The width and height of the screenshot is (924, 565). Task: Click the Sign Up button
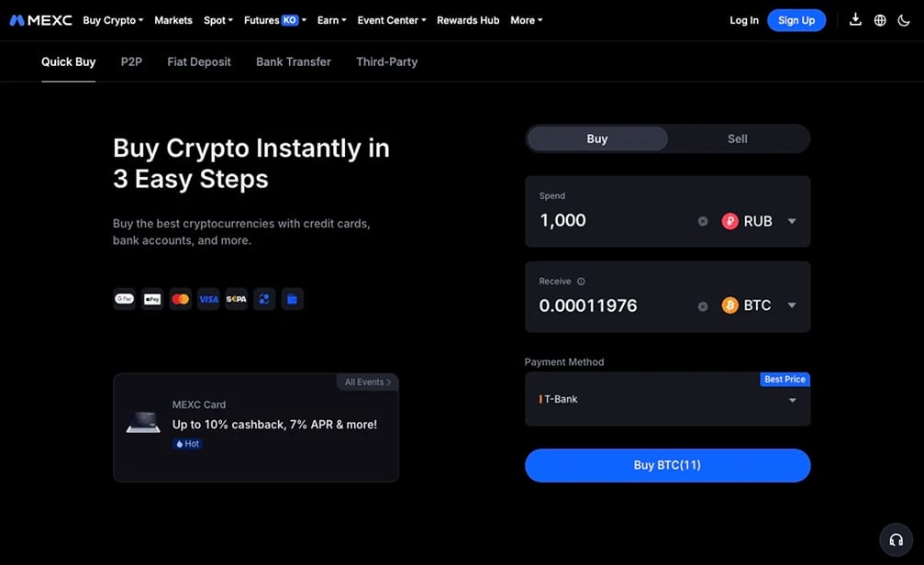[796, 20]
